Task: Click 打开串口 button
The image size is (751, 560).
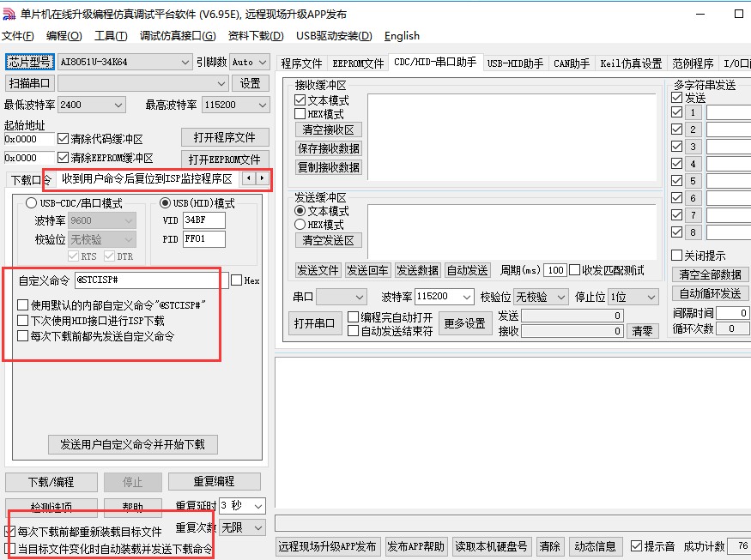Action: coord(314,323)
